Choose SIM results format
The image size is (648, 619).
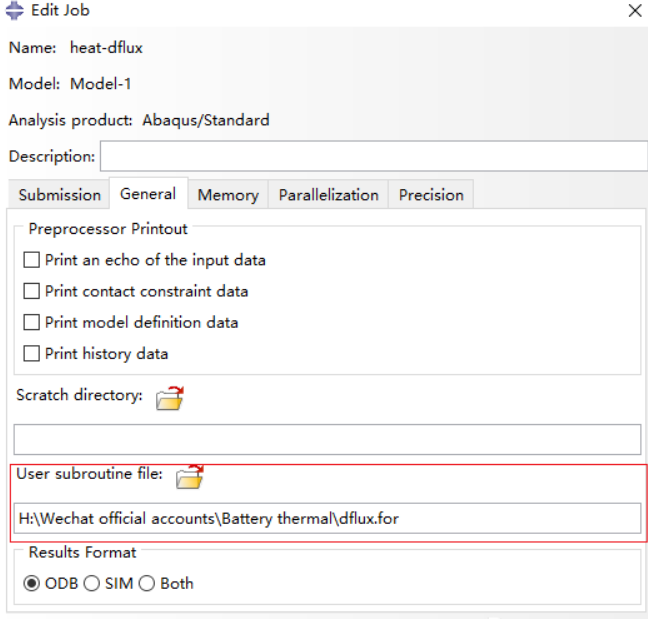(x=93, y=583)
